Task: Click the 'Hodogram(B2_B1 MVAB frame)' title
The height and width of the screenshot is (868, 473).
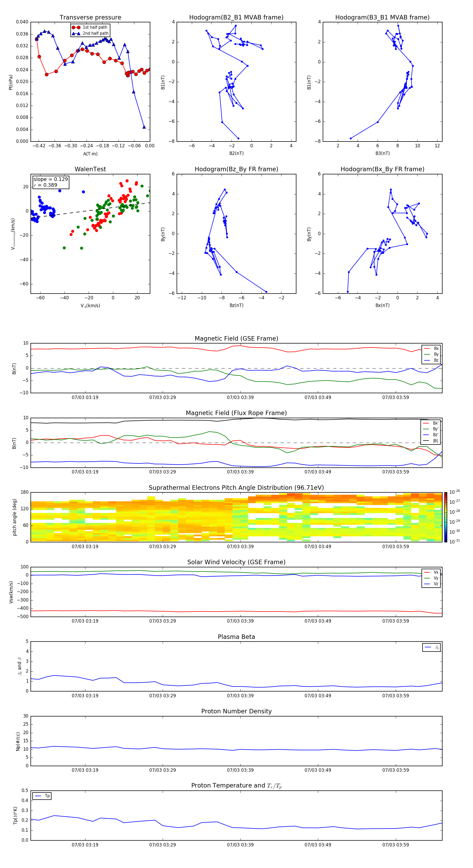Action: tap(236, 17)
